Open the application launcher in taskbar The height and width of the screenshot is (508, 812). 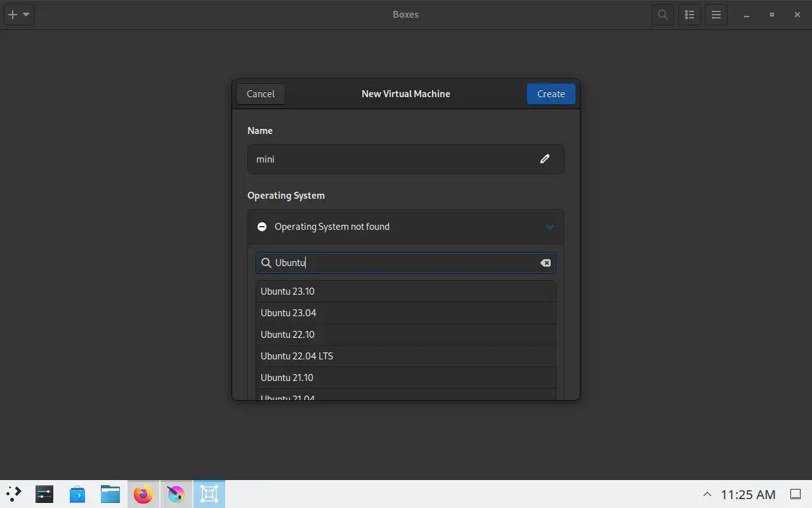pos(14,494)
